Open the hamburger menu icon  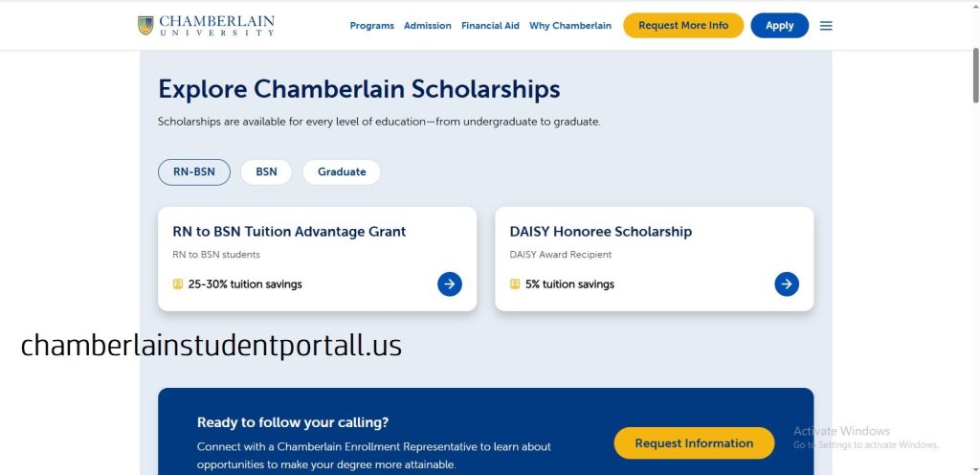click(826, 26)
